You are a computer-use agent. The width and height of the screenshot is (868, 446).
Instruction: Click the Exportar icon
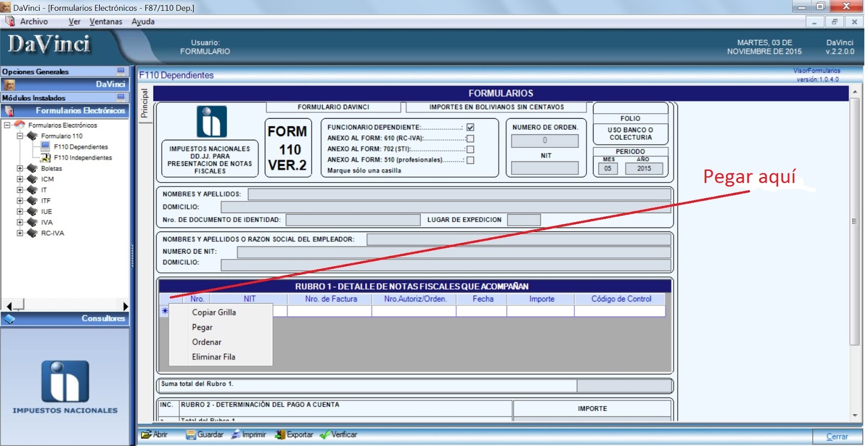tap(280, 435)
